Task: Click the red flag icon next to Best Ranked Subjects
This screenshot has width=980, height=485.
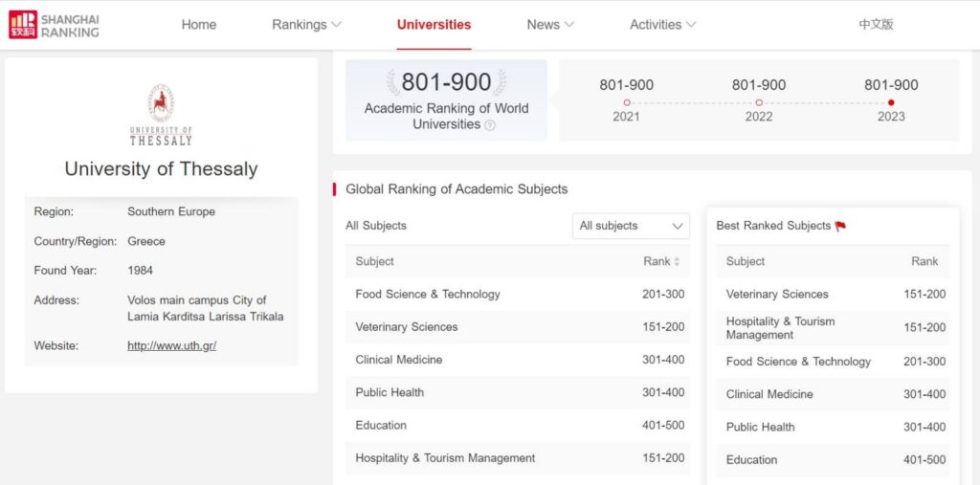Action: (840, 227)
